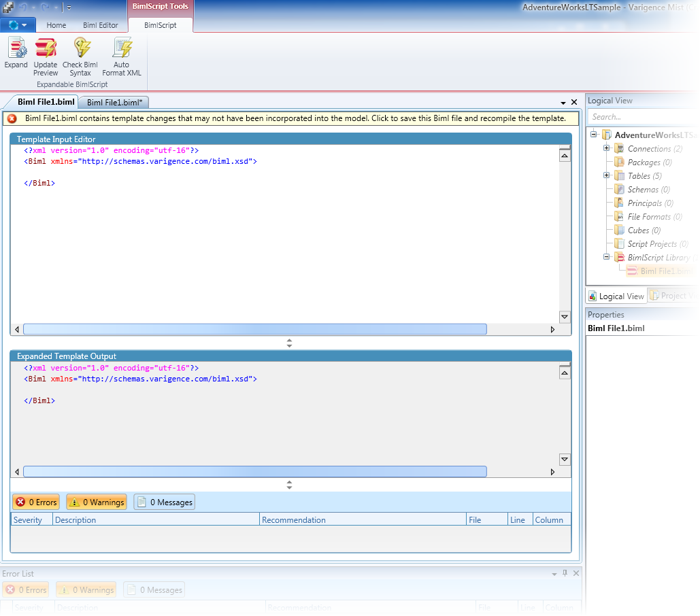The height and width of the screenshot is (616, 700).
Task: Click the Script Projects folder icon
Action: point(619,243)
